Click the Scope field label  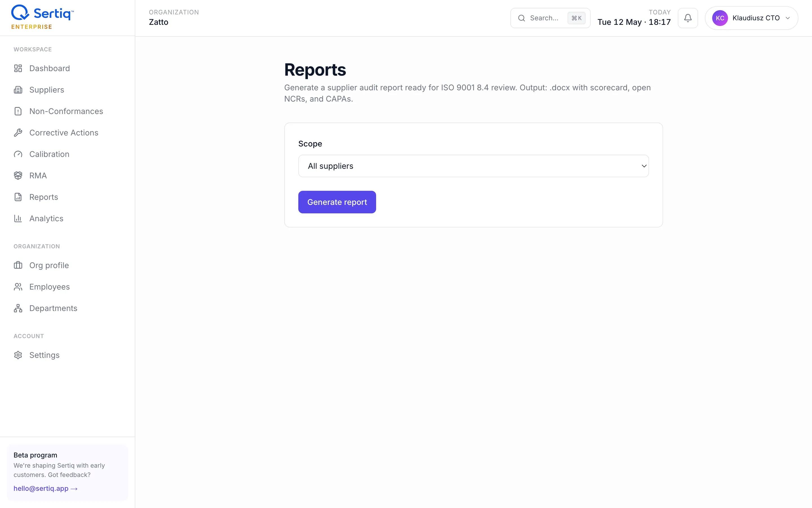coord(310,144)
